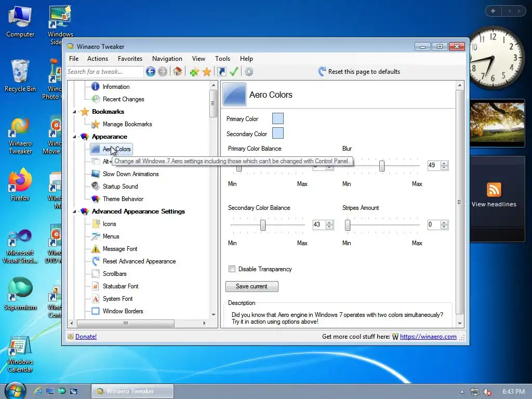Focus the Search for a tweak field

105,72
